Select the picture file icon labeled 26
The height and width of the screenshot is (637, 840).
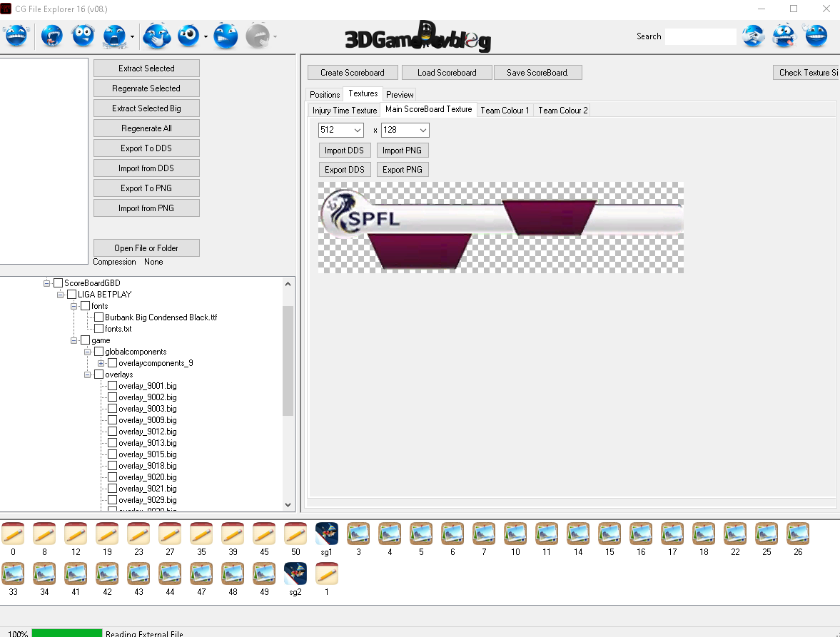(798, 534)
